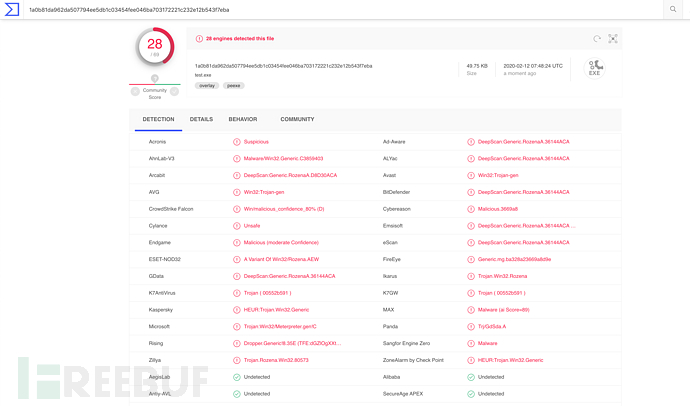Open the similarity graph icon

click(613, 39)
